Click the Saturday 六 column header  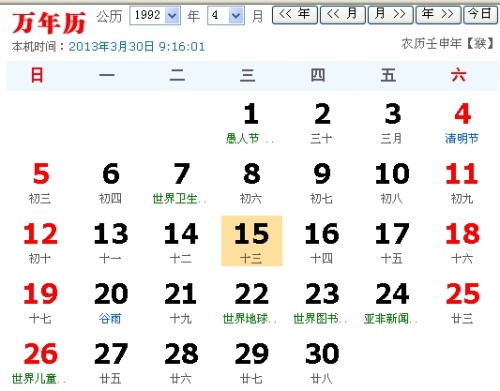(x=459, y=75)
